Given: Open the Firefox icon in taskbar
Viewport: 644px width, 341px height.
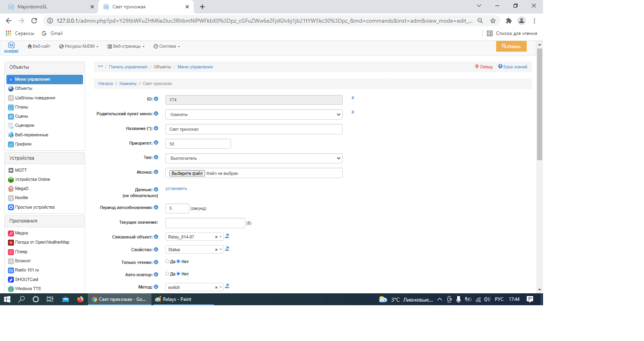Looking at the screenshot, I should pyautogui.click(x=80, y=299).
